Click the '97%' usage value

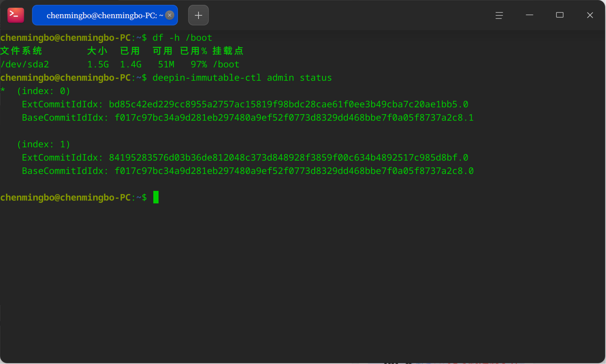199,65
